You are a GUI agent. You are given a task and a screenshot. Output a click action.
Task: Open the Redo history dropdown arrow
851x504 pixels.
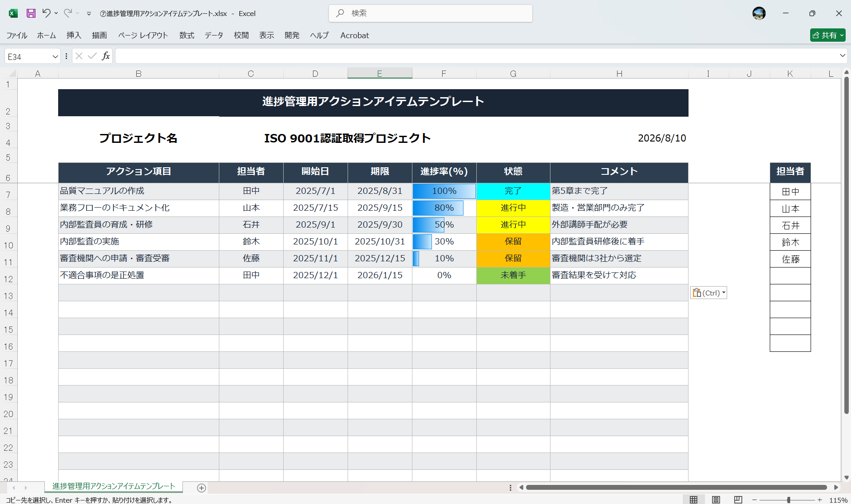77,13
